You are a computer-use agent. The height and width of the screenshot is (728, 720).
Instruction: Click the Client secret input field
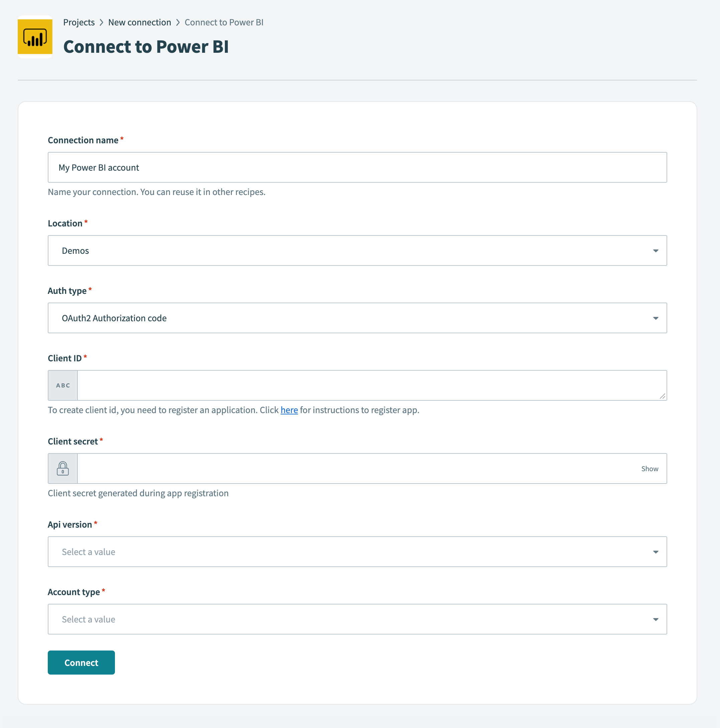(x=339, y=469)
